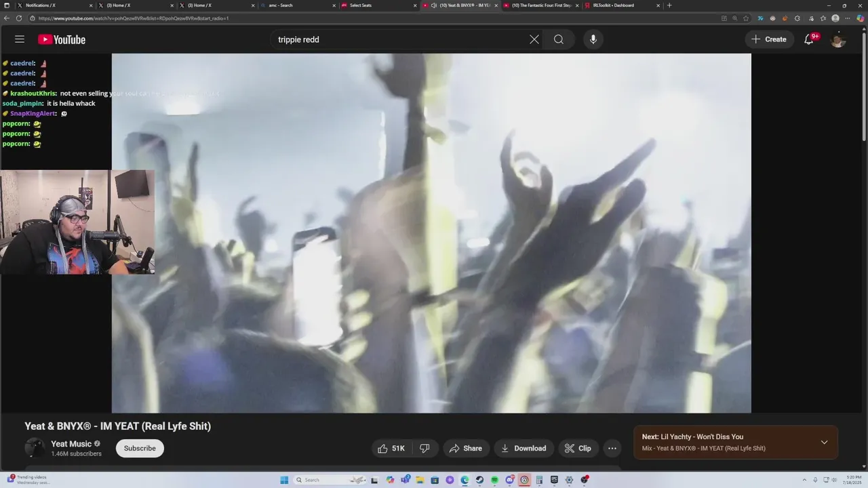Open OBS Studio from the taskbar
Image resolution: width=868 pixels, height=488 pixels.
click(584, 480)
